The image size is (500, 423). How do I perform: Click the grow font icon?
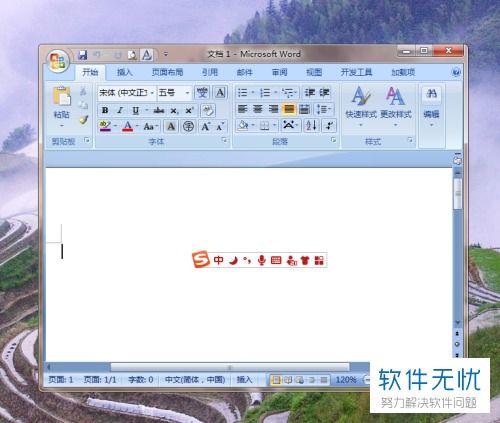[205, 126]
